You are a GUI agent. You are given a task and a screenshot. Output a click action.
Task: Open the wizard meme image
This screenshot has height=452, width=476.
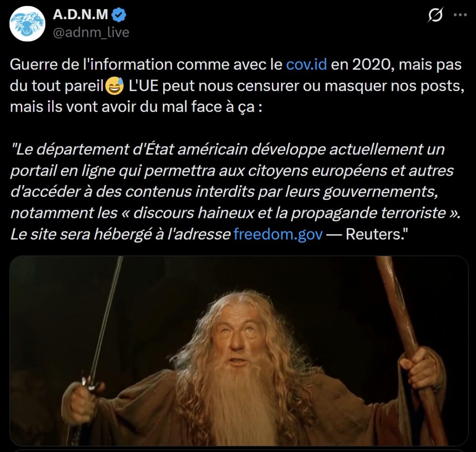point(239,351)
